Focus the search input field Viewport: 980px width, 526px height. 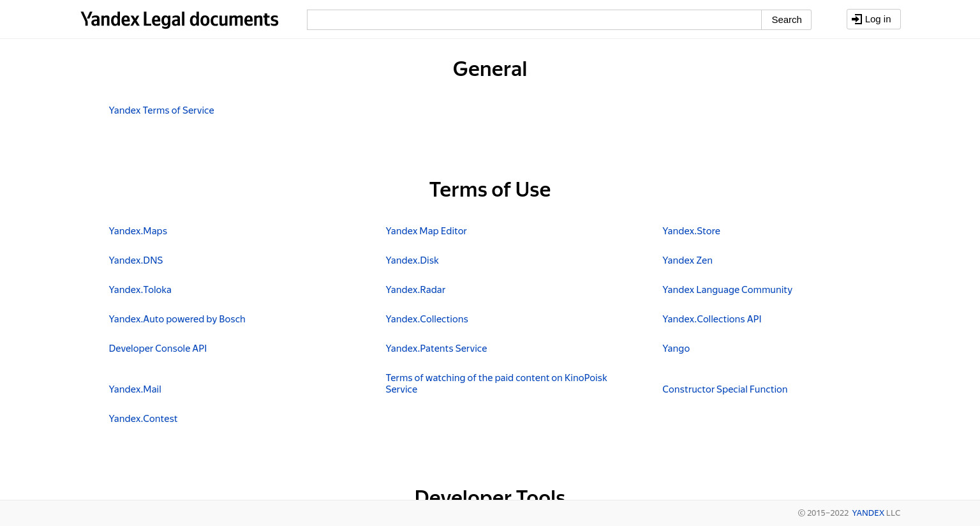tap(534, 20)
